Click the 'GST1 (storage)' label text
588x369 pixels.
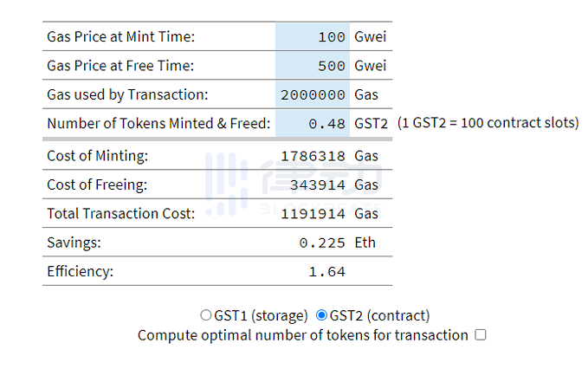[261, 315]
